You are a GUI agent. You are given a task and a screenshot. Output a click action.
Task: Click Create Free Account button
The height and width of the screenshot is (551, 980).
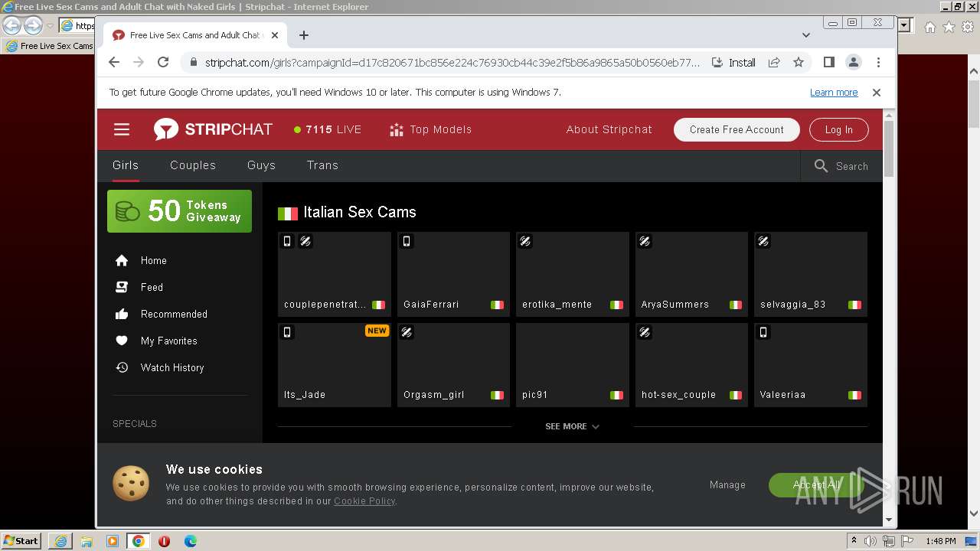(x=737, y=129)
